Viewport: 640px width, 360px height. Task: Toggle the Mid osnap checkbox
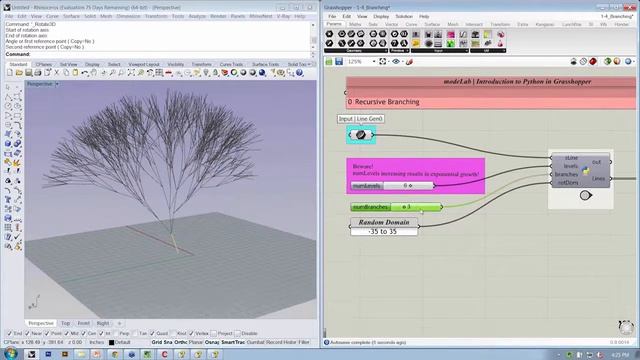tap(67, 333)
